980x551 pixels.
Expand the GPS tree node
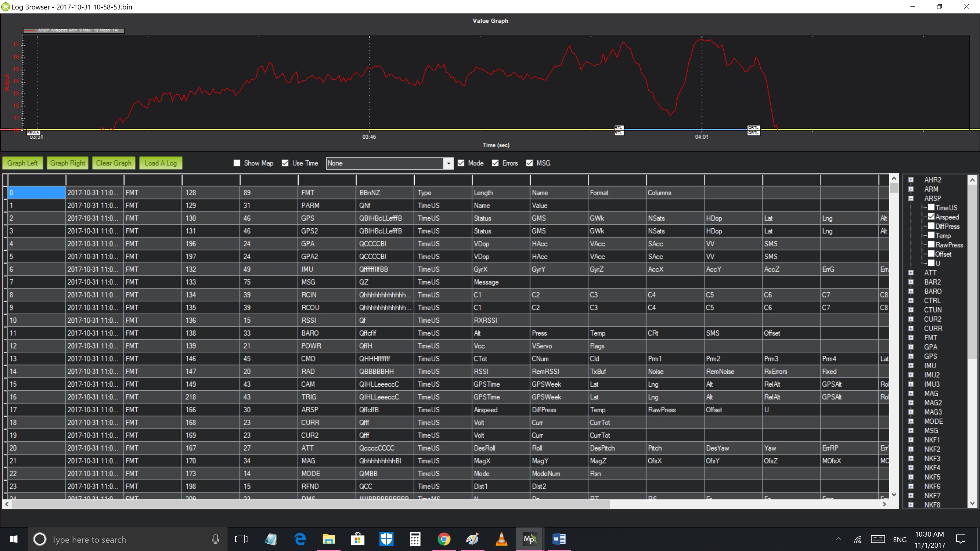[911, 356]
